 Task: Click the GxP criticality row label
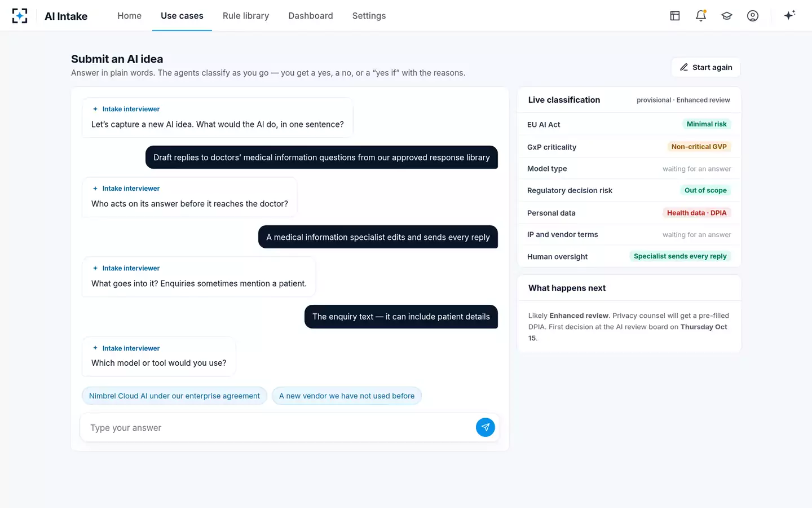click(x=551, y=147)
